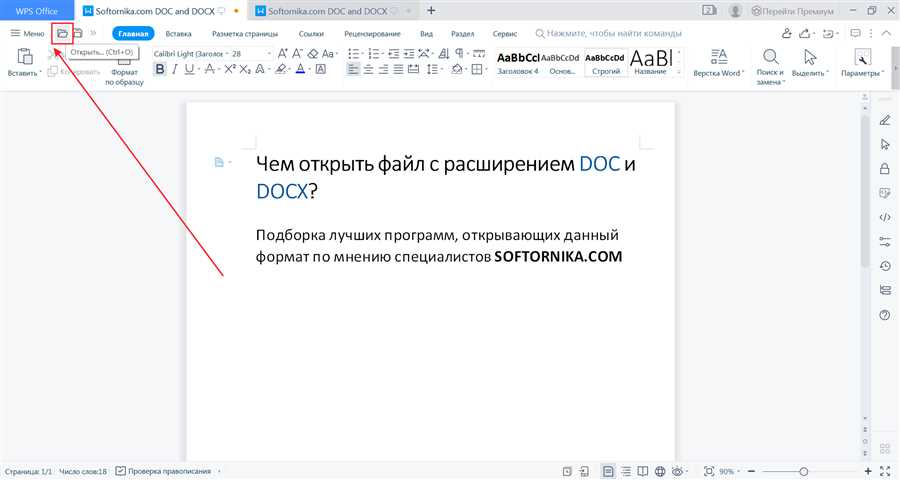Expand the Верстка Word dropdown
This screenshot has height=480, width=900.
click(x=718, y=63)
